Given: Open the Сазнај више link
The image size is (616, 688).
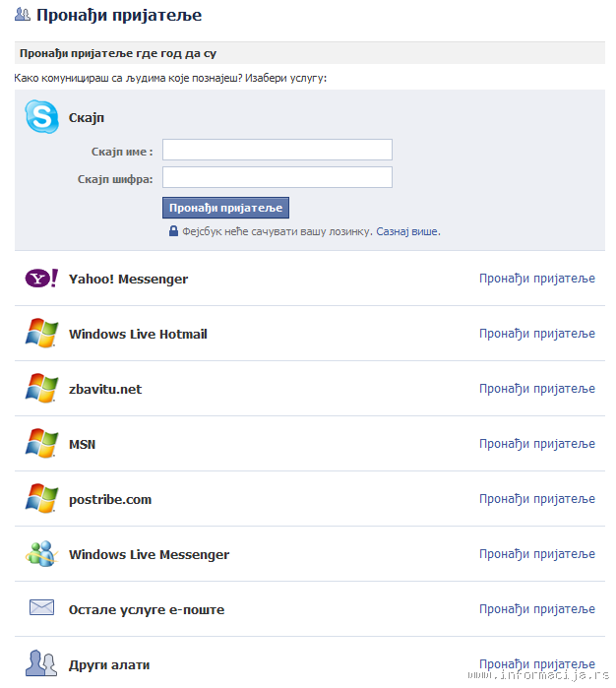Looking at the screenshot, I should coord(406,231).
